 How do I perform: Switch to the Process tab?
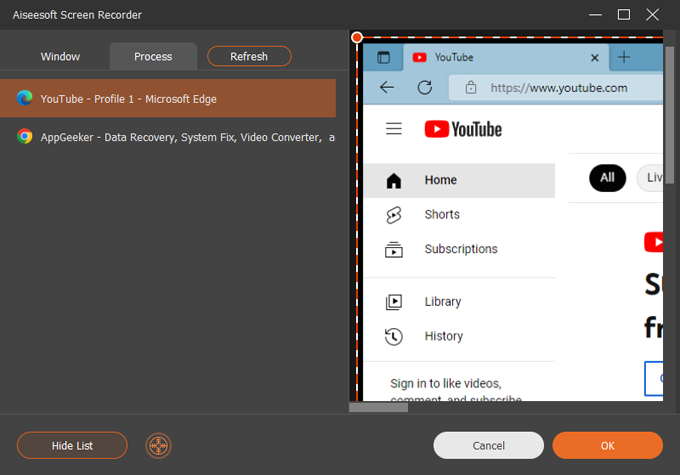[x=153, y=56]
